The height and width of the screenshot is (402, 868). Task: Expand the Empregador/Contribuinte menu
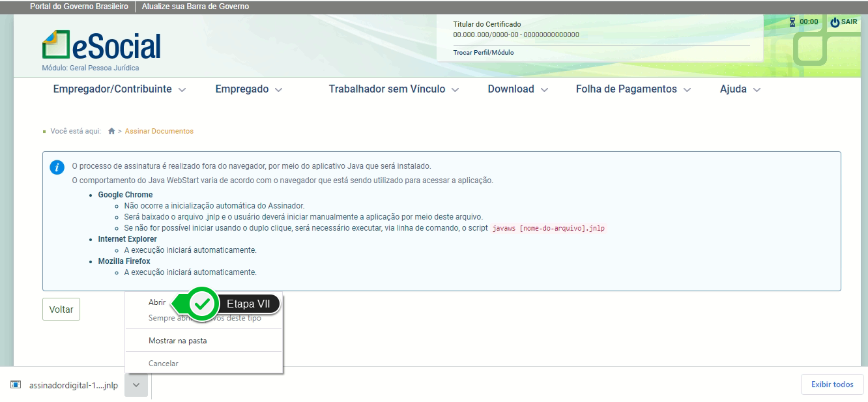[119, 89]
